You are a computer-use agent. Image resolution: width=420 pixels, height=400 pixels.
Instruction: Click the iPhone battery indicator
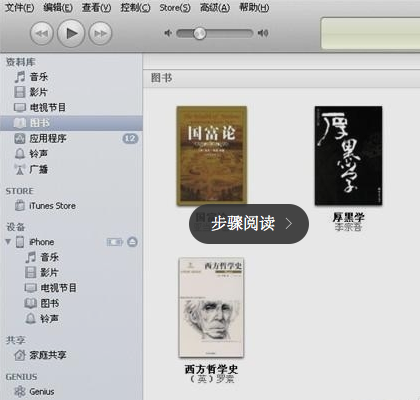115,242
